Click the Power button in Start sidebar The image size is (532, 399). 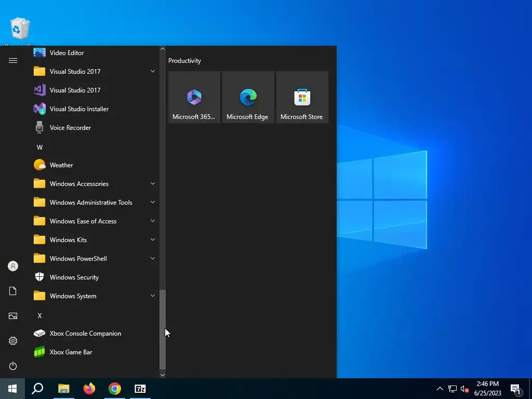coord(13,366)
